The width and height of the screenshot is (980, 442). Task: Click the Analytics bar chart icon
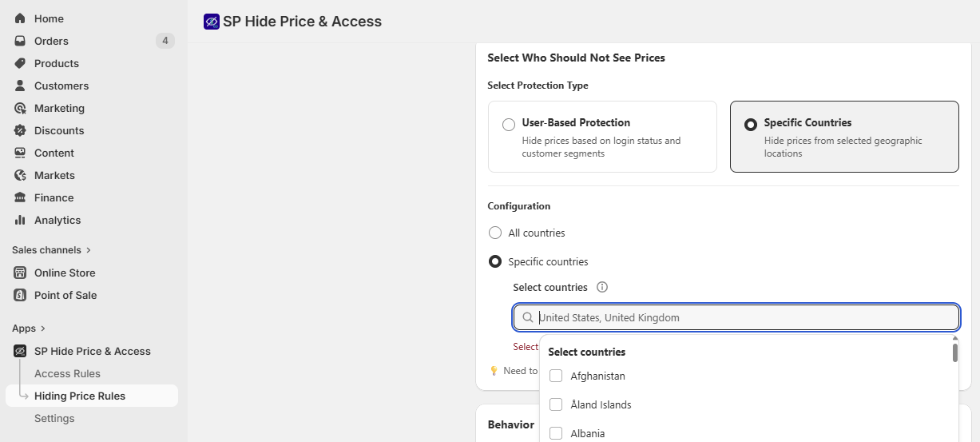(20, 220)
